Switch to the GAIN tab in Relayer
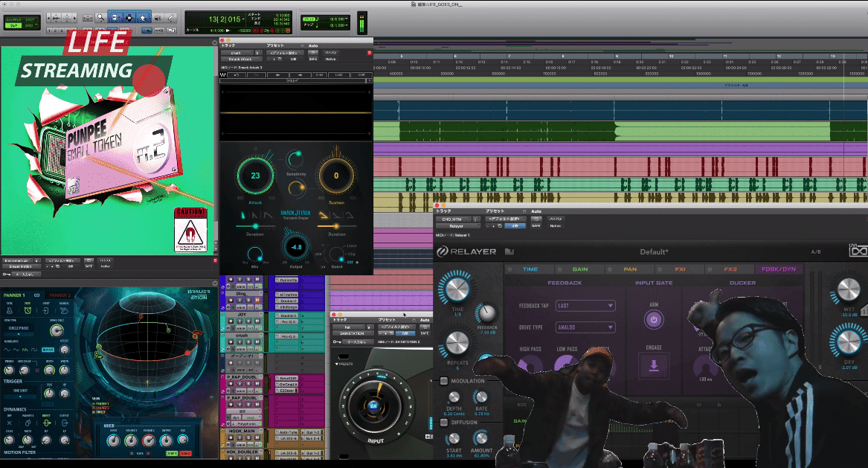This screenshot has height=468, width=868. click(579, 269)
